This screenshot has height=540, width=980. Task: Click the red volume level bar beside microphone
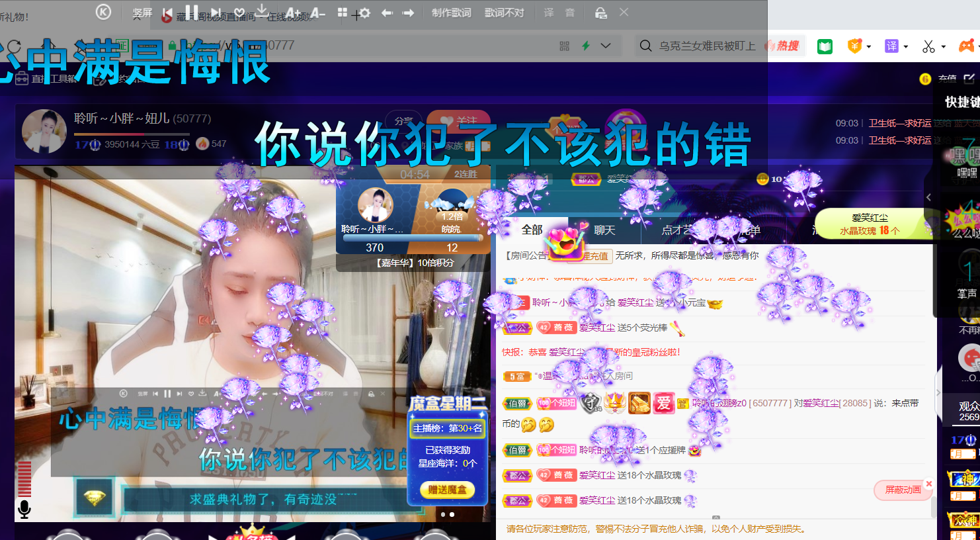tap(24, 479)
